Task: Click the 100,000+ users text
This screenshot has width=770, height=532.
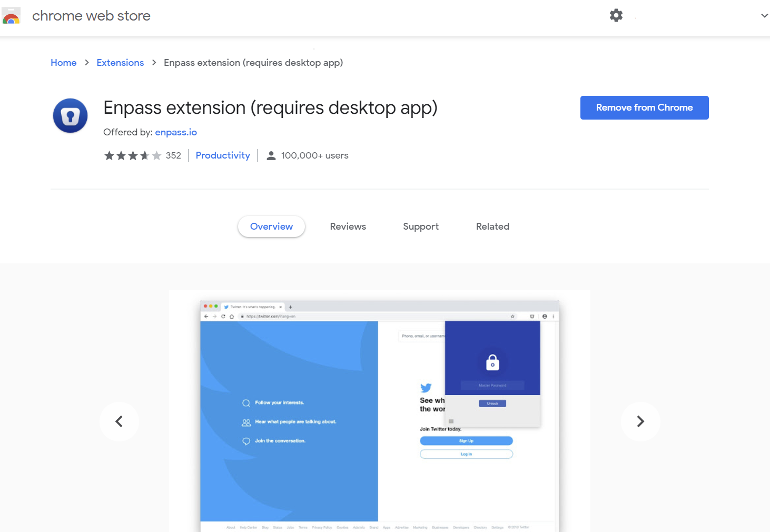Action: pos(315,155)
